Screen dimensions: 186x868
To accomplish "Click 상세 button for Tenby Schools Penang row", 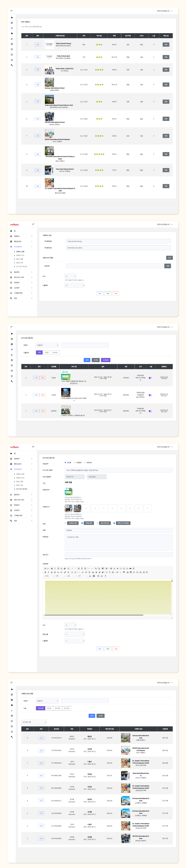I will point(38,44).
